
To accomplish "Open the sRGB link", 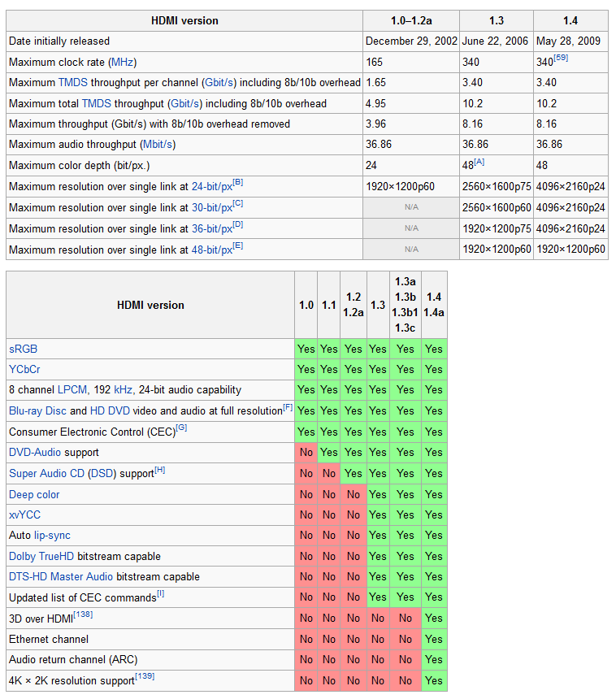I will coord(24,349).
